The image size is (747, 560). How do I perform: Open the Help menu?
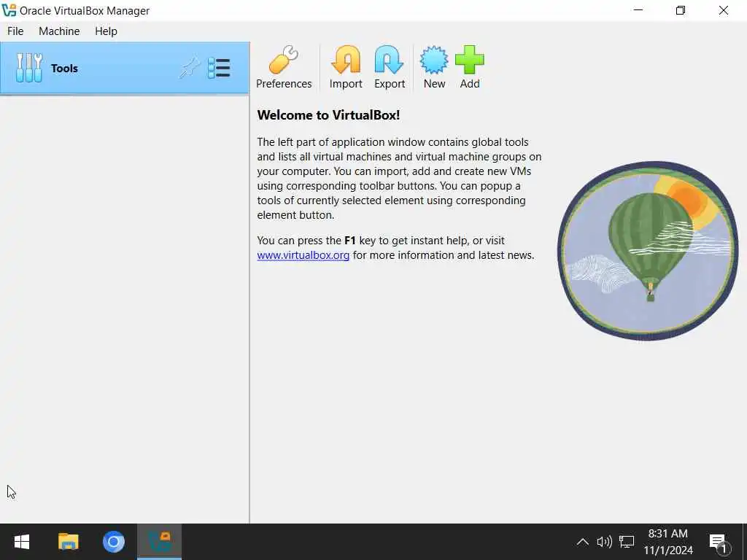tap(106, 31)
